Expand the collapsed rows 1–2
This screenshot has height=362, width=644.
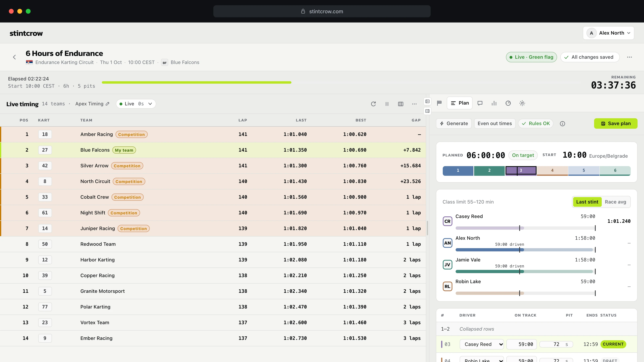pyautogui.click(x=537, y=329)
